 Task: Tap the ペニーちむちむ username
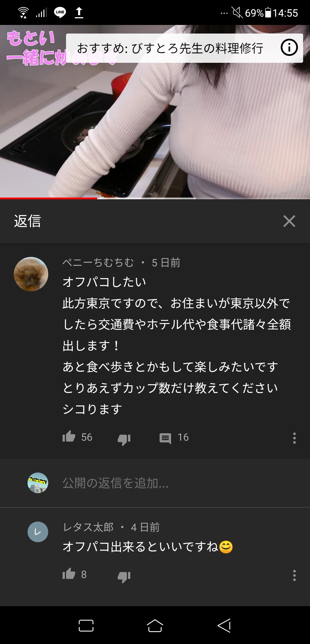click(98, 262)
